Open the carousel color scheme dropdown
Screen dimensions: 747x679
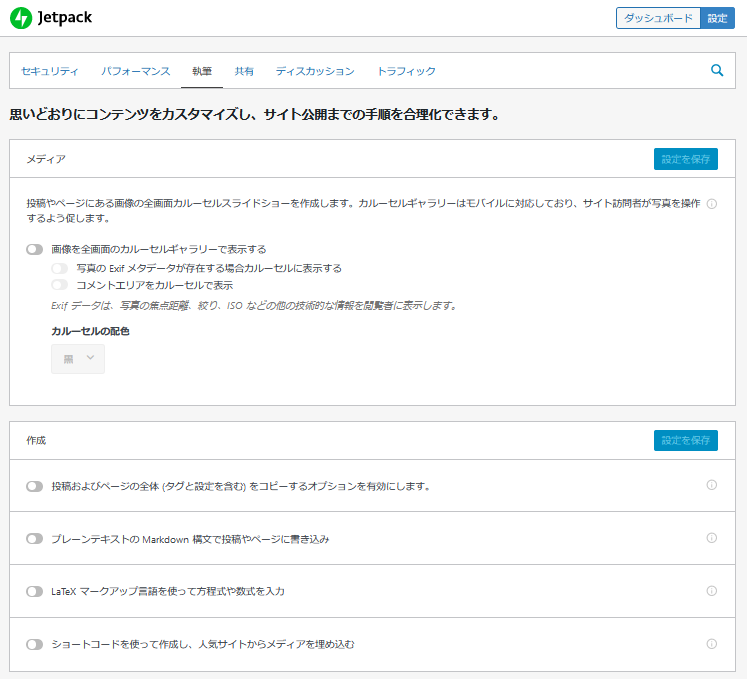[78, 359]
